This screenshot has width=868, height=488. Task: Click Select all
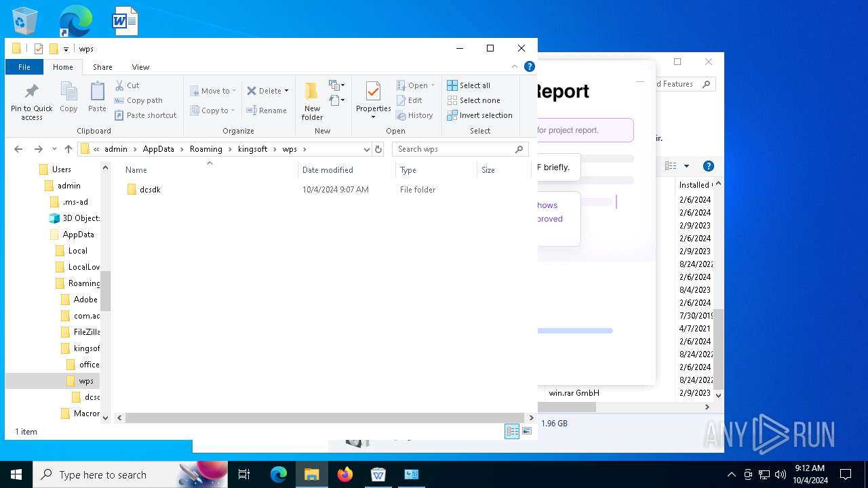point(469,85)
